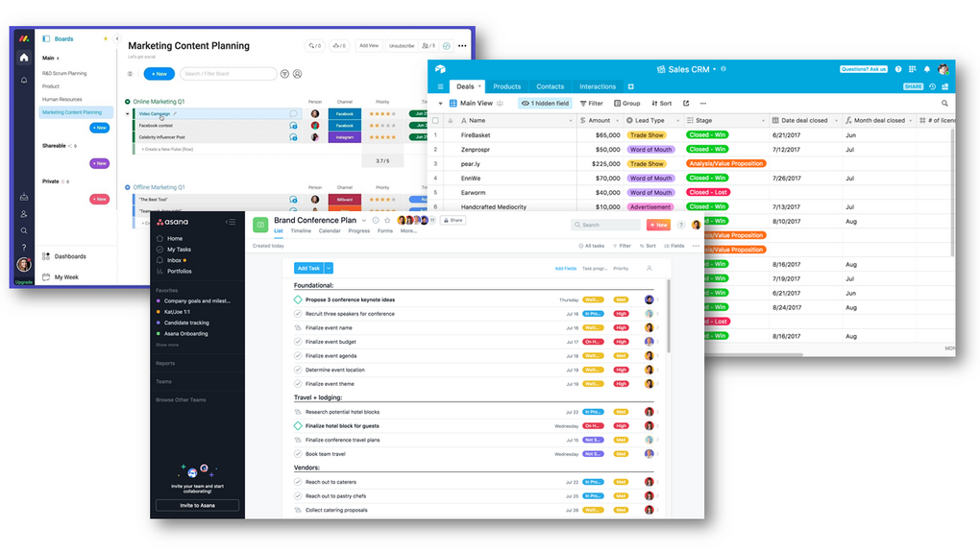Viewport: 980px width, 551px height.
Task: Collapse the Asana sidebar with the menu icon
Action: pyautogui.click(x=231, y=222)
